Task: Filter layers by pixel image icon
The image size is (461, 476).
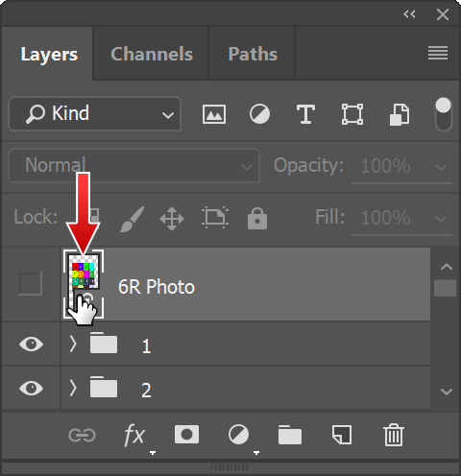Action: pyautogui.click(x=214, y=114)
